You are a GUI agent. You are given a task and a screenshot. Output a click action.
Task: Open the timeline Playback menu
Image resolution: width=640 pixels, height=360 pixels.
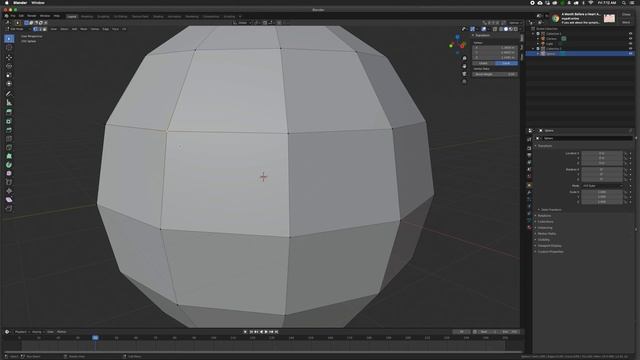(20, 332)
